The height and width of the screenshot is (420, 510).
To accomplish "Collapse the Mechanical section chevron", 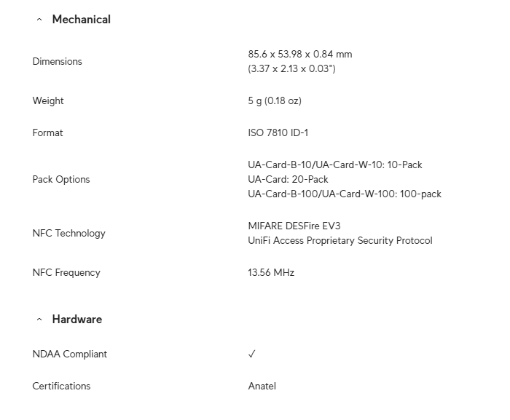I will click(x=39, y=20).
